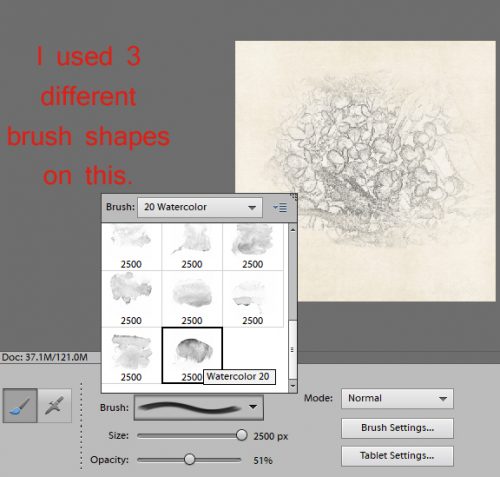Image resolution: width=500 pixels, height=477 pixels.
Task: Choose the third brush in the top row
Action: (253, 247)
